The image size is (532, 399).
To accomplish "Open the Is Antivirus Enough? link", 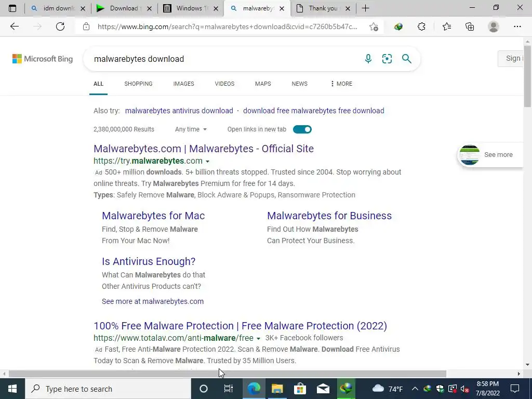I will click(x=149, y=261).
